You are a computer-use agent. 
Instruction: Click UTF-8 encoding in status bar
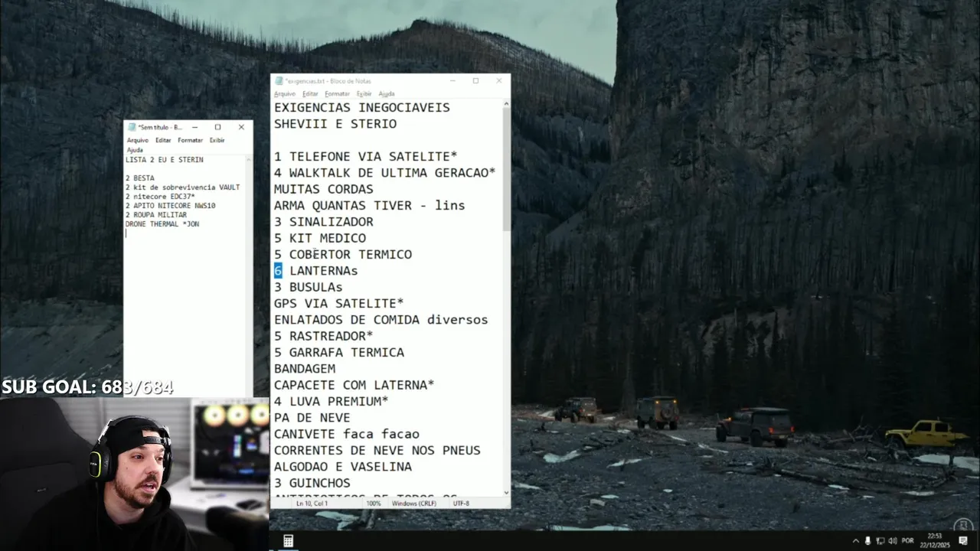pos(461,504)
